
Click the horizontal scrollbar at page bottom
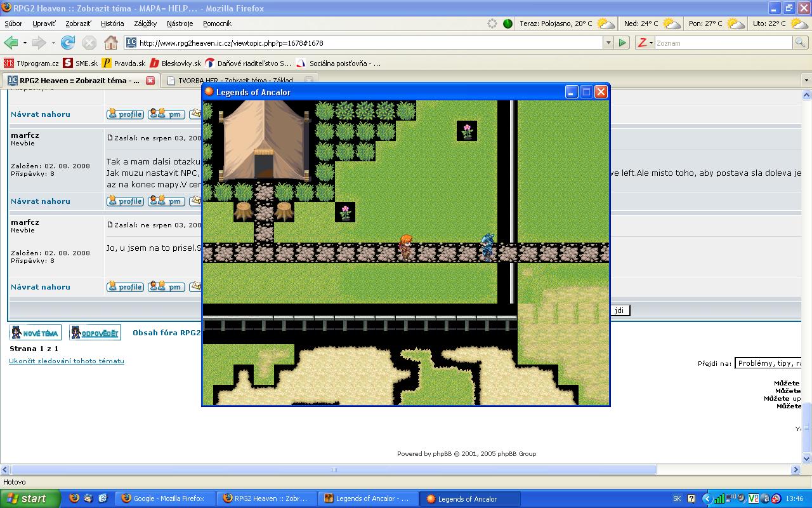pyautogui.click(x=334, y=470)
